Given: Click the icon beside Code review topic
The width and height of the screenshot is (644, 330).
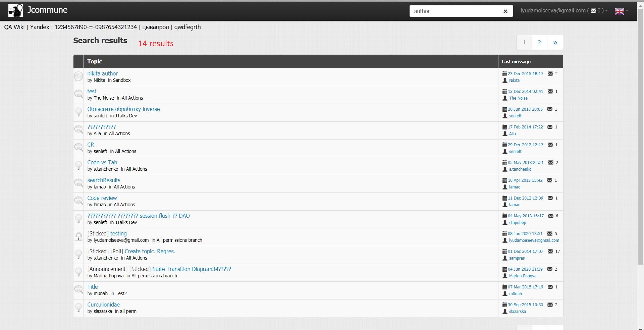Looking at the screenshot, I should (x=78, y=201).
